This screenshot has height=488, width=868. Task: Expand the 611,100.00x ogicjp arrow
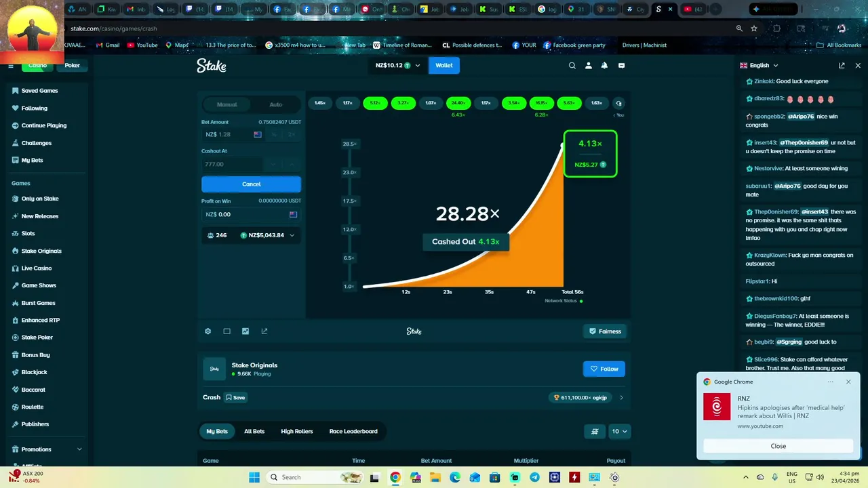tap(621, 398)
